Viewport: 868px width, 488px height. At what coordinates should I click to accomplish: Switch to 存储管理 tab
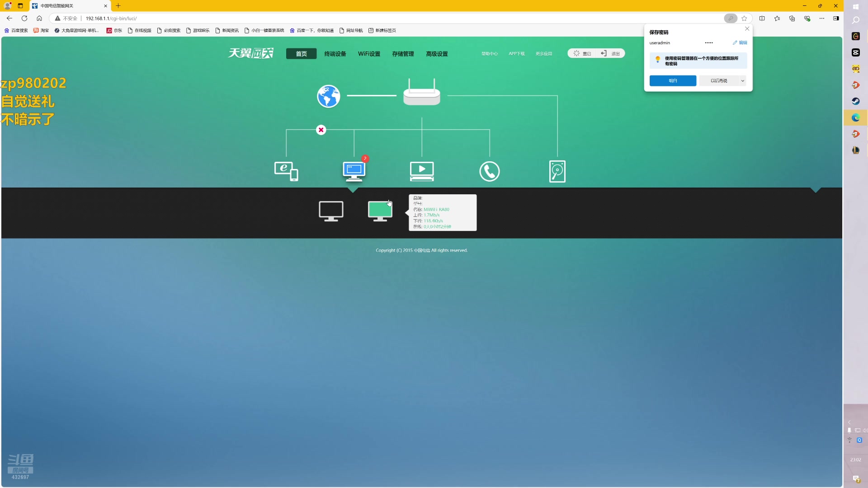(x=403, y=54)
